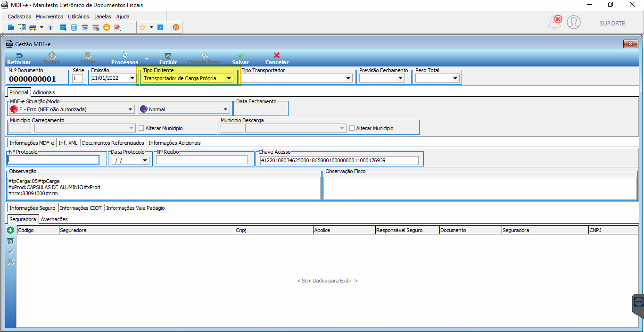Check Alterar Município for Município Carregamento
Viewport: 644px width, 332px height.
[x=141, y=128]
